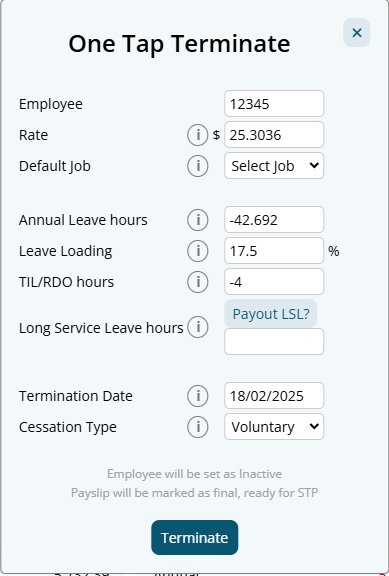The height and width of the screenshot is (576, 389).
Task: Click the Termination Date field 18/02/2025
Action: (x=274, y=396)
